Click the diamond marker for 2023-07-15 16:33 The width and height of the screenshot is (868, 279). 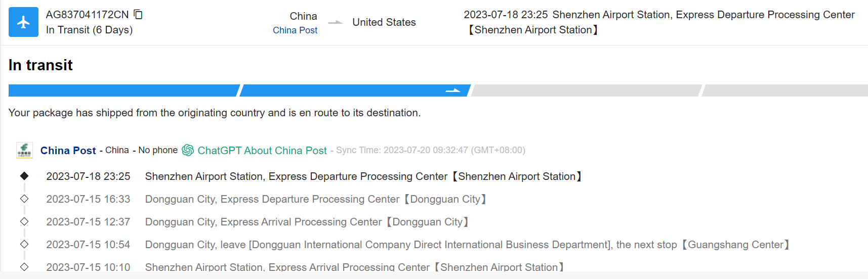tap(24, 199)
